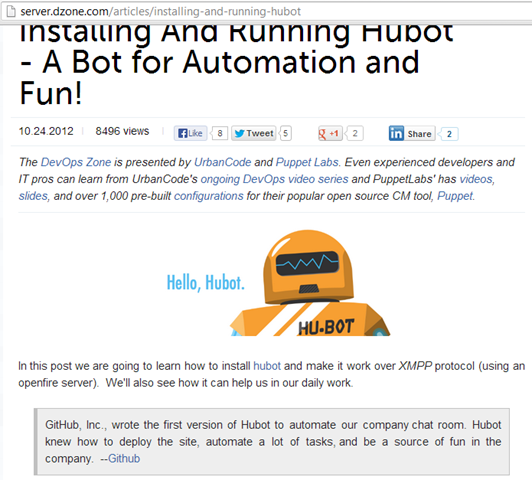
Task: Click the LinkedIn Share button
Action: click(412, 133)
